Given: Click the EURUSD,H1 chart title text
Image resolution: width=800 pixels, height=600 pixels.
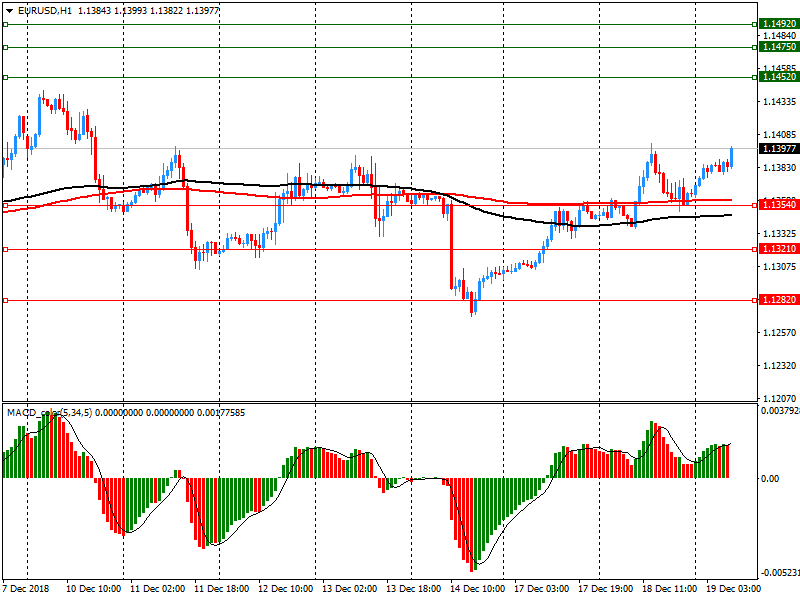Looking at the screenshot, I should point(45,10).
